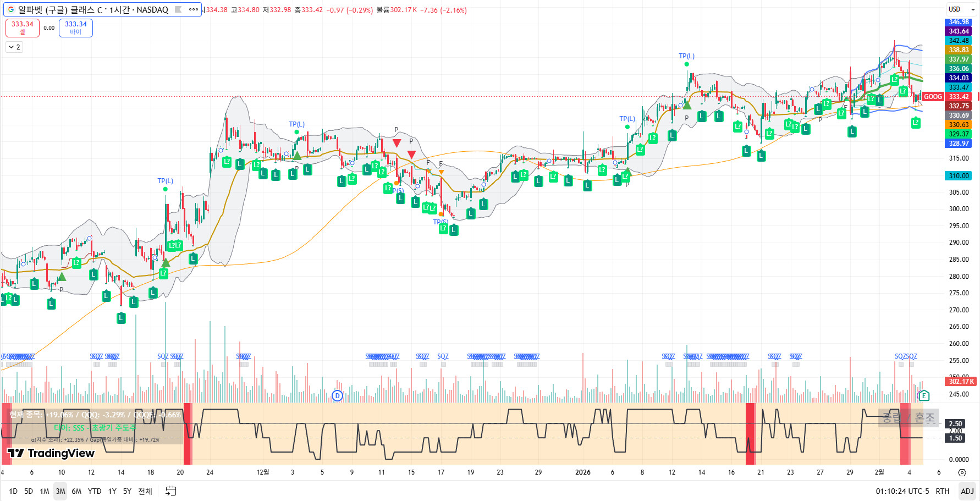This screenshot has height=501, width=980.
Task: Click the TradingView logo
Action: pyautogui.click(x=51, y=453)
